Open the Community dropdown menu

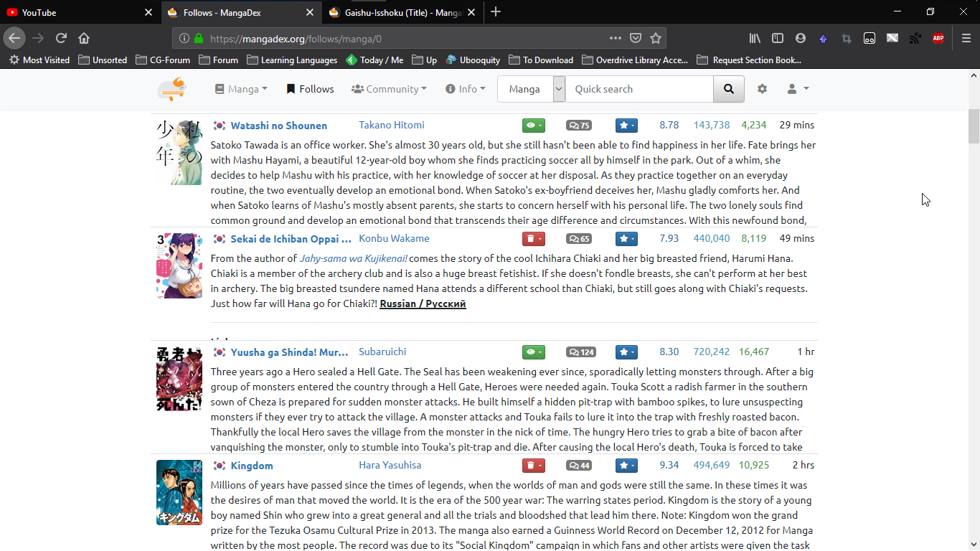click(389, 89)
